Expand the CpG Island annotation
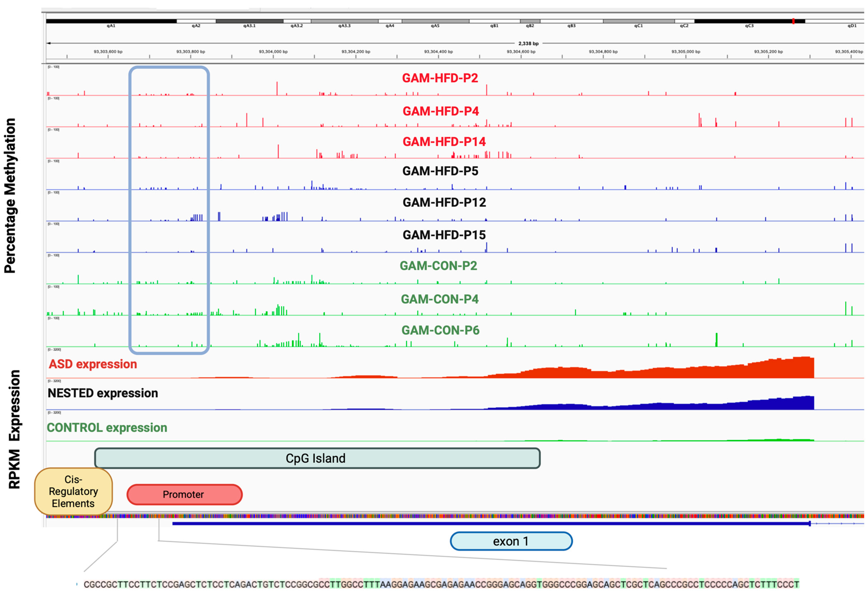Image resolution: width=868 pixels, height=594 pixels. click(x=316, y=458)
